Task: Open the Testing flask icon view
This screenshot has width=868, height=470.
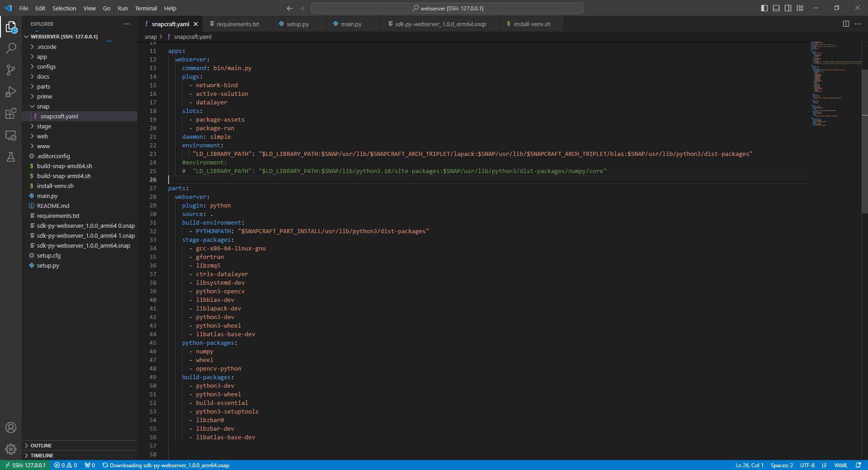Action: point(11,157)
